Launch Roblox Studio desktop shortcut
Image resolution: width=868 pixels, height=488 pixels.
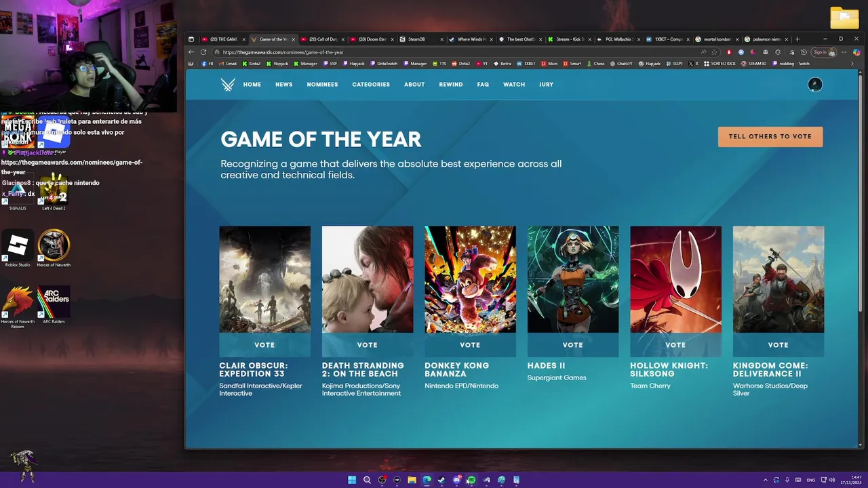coord(18,248)
